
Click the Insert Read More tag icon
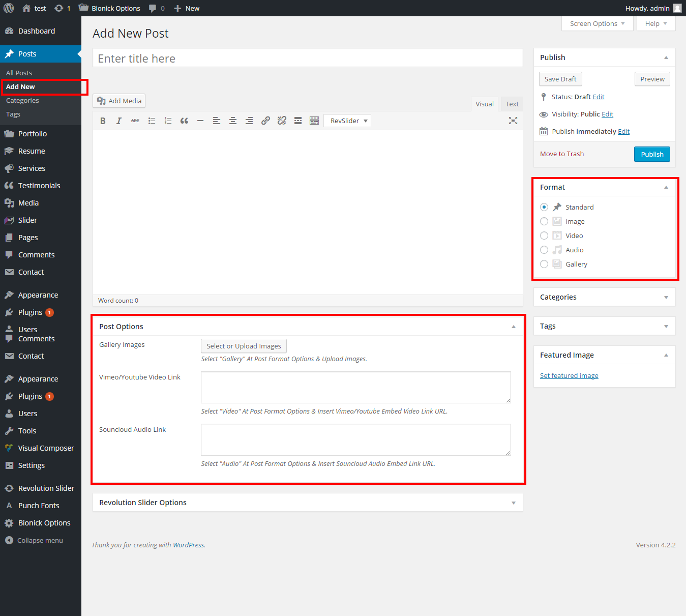click(298, 121)
